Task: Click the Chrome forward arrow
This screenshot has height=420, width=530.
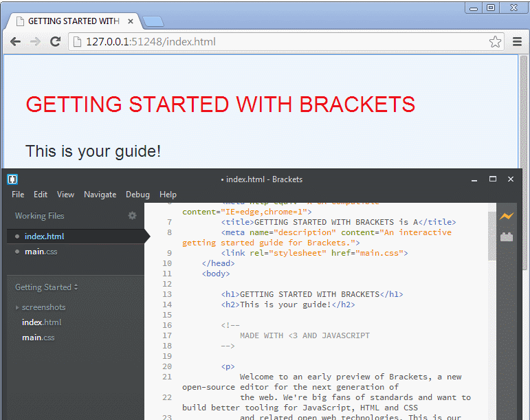Action: coord(35,42)
